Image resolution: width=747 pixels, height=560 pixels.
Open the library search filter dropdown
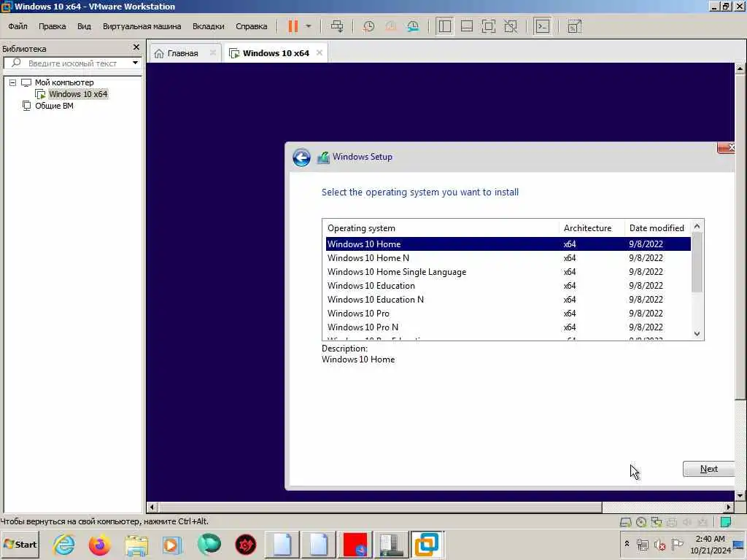pos(135,63)
